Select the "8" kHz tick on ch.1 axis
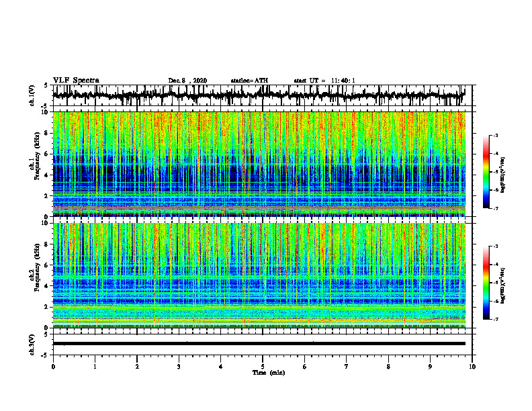 point(47,133)
